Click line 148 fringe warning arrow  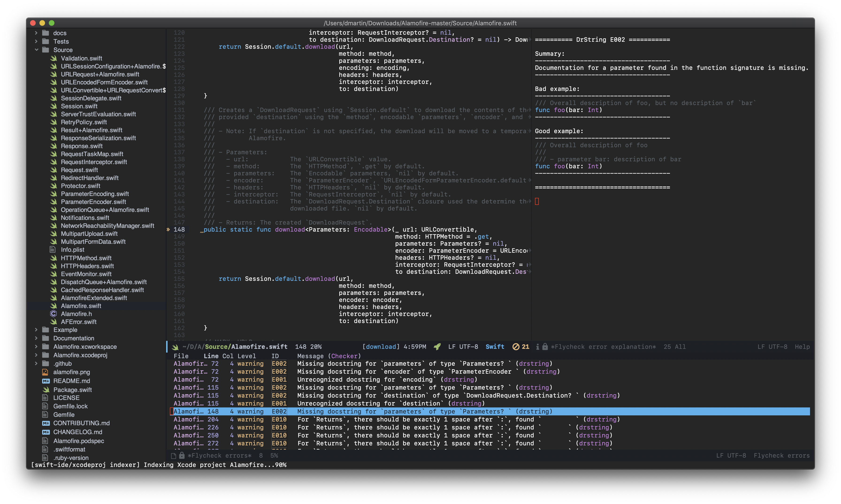click(x=168, y=229)
